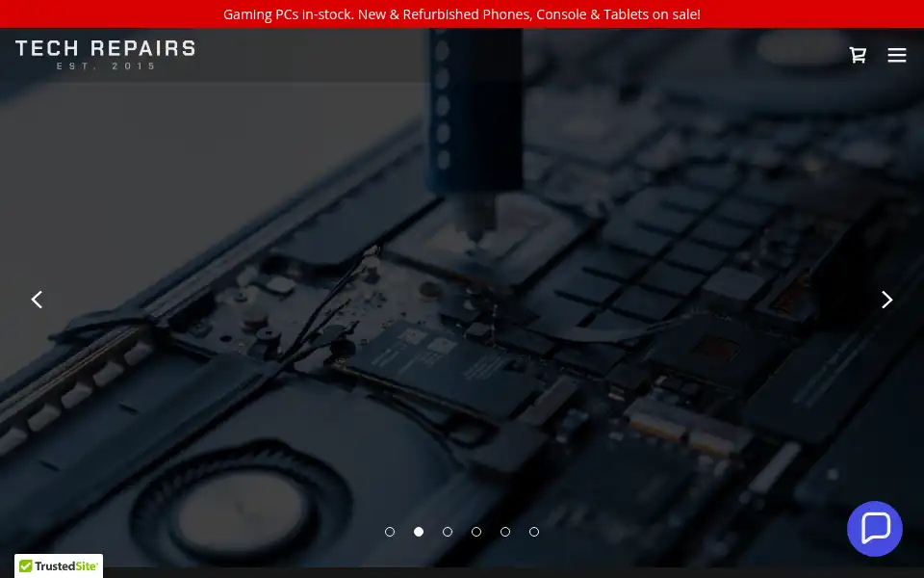
Task: Select the fifth carousel slide dot
Action: (505, 532)
